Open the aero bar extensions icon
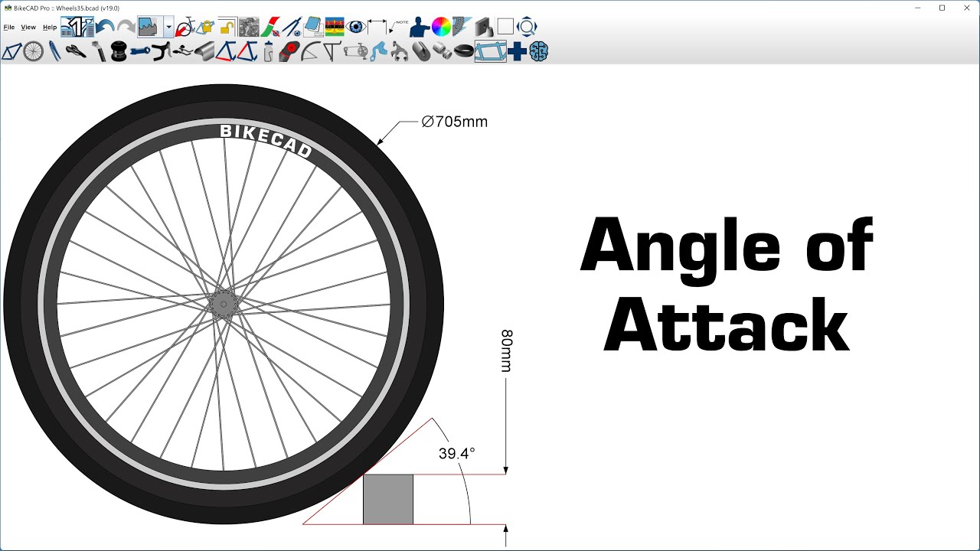 point(182,51)
